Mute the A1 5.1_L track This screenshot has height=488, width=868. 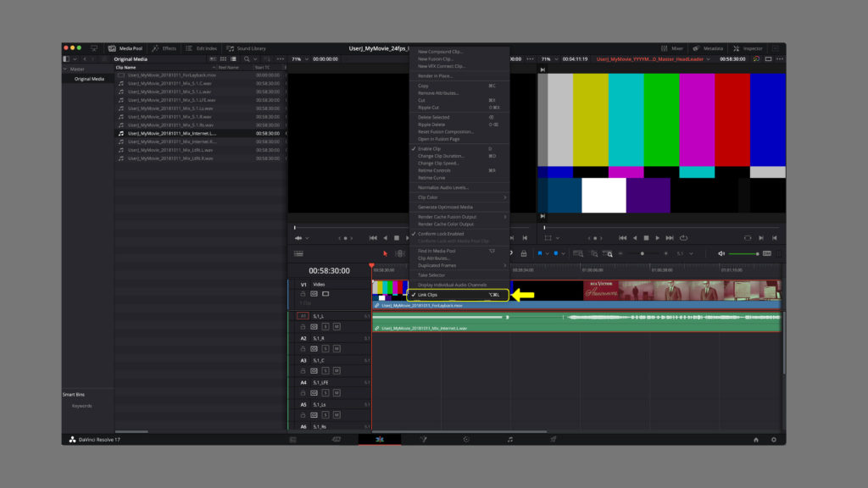point(337,327)
